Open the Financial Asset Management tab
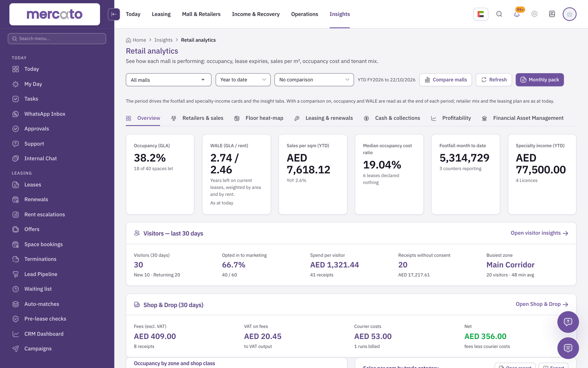The width and height of the screenshot is (588, 368). (x=523, y=118)
